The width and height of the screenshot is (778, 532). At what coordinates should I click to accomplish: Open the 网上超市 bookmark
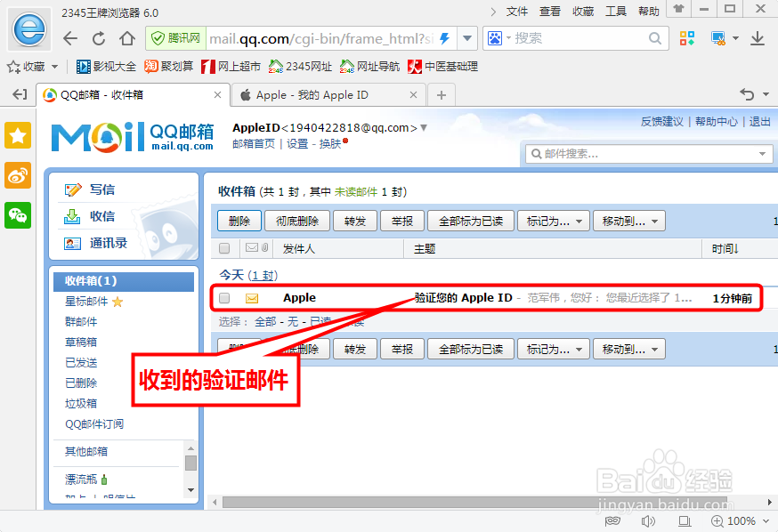[x=231, y=67]
